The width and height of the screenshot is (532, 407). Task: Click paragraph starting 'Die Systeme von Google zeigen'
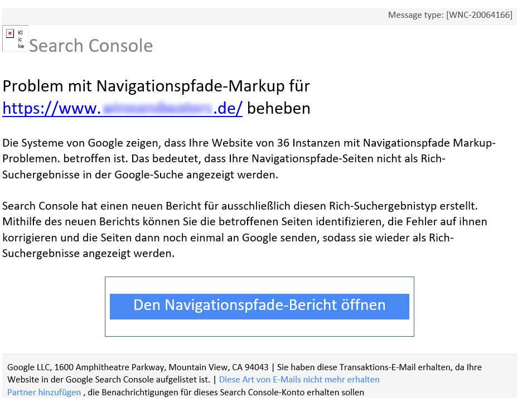pyautogui.click(x=249, y=159)
